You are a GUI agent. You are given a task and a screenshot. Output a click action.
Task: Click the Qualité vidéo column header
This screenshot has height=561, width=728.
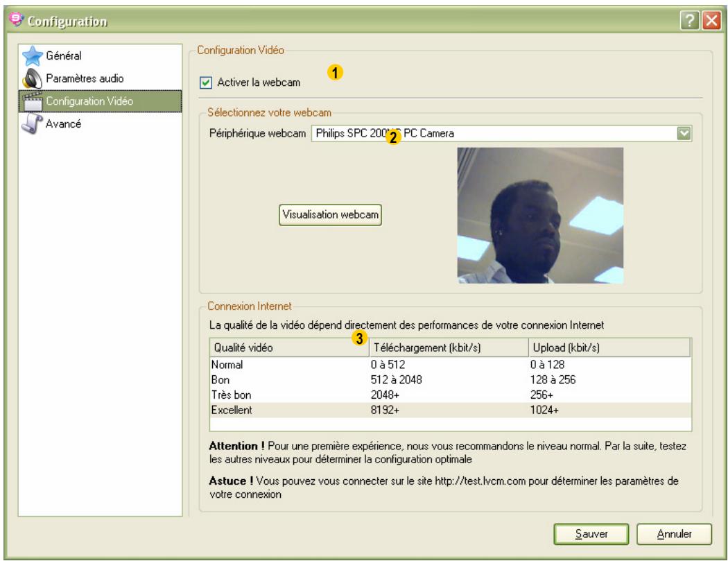point(289,347)
